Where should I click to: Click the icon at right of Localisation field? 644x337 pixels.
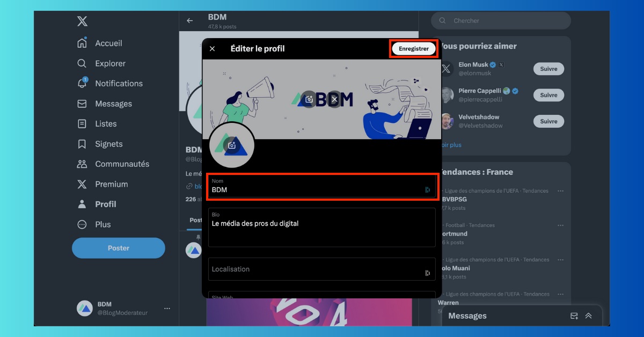point(427,273)
